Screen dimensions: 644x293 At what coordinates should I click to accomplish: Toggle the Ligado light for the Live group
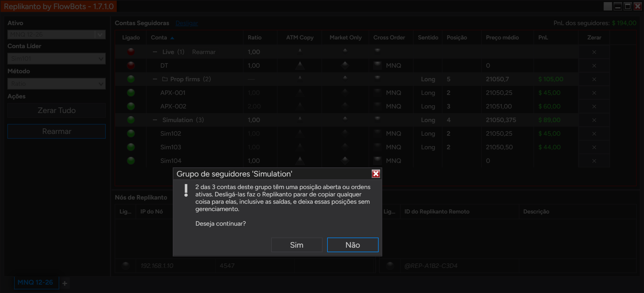click(131, 52)
